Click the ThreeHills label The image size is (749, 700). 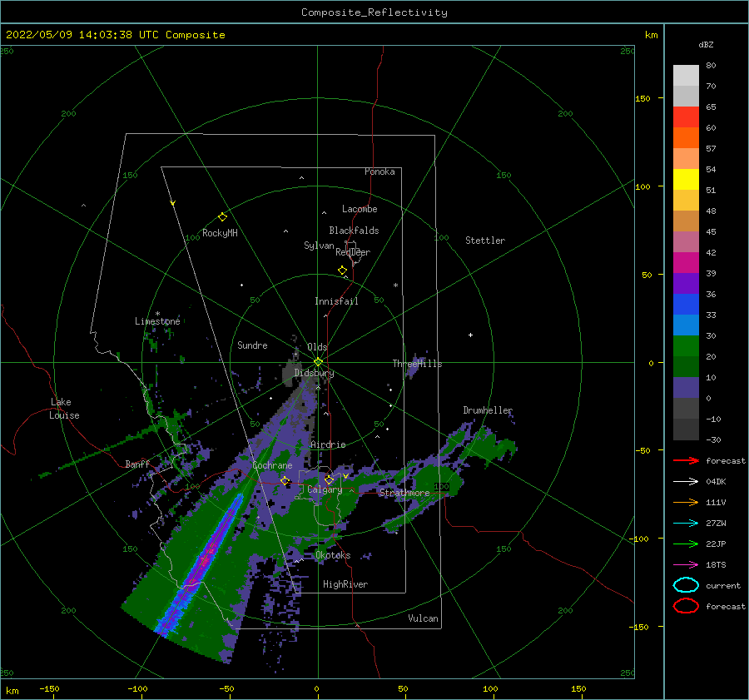(417, 364)
